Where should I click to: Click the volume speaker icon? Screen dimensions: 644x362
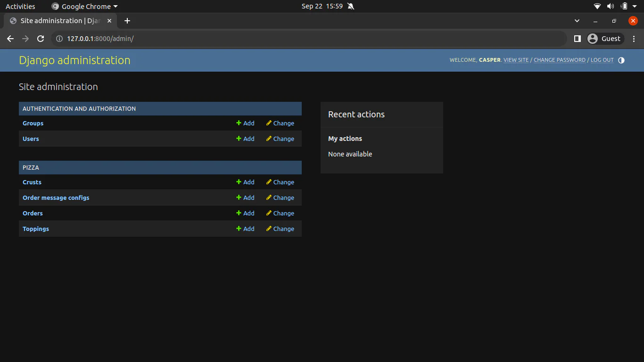coord(611,6)
